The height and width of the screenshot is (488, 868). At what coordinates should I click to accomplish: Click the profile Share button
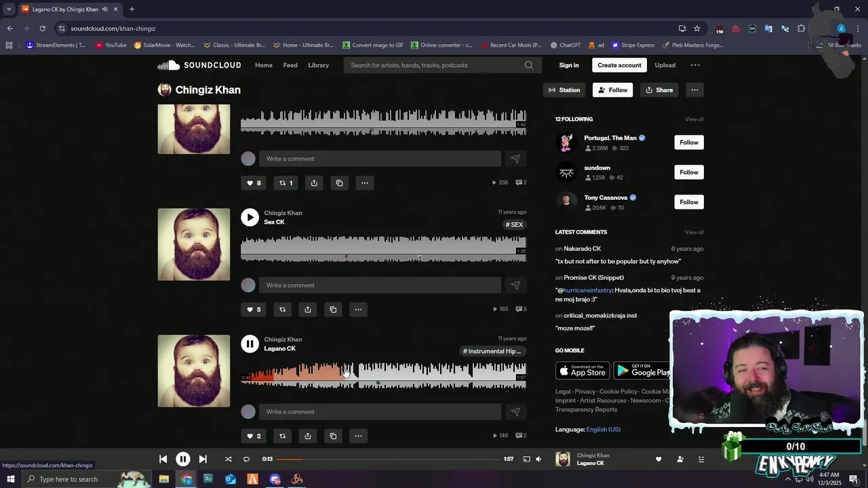(x=659, y=90)
